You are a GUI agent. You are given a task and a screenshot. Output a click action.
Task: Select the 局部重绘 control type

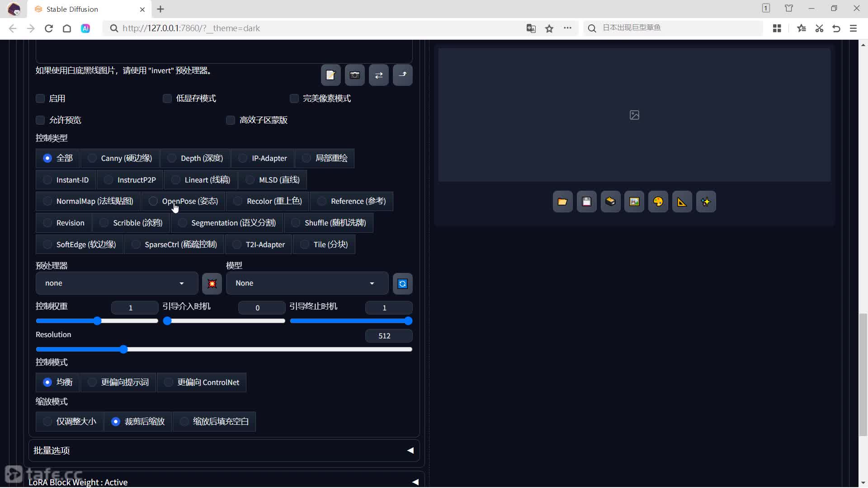(x=325, y=159)
